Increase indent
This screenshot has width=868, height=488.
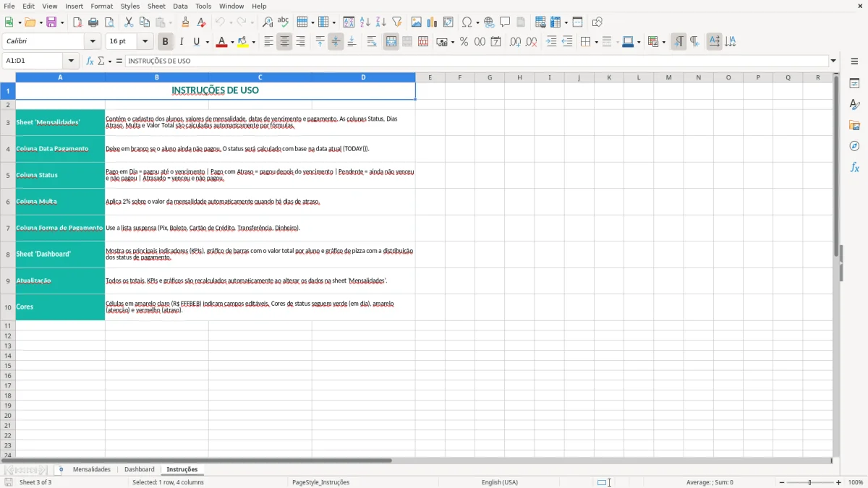(551, 42)
